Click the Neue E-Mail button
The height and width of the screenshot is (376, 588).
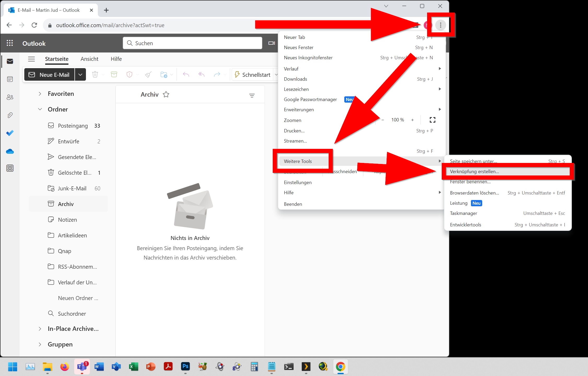[x=49, y=75]
